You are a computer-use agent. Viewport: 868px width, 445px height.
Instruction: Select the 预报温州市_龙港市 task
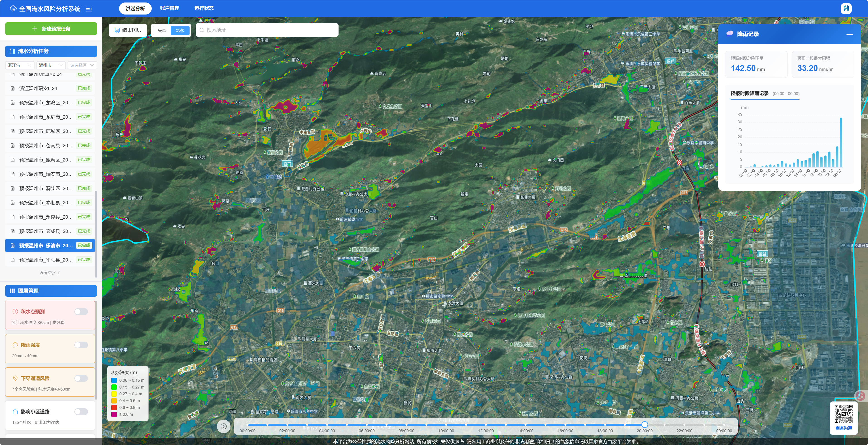(50, 117)
